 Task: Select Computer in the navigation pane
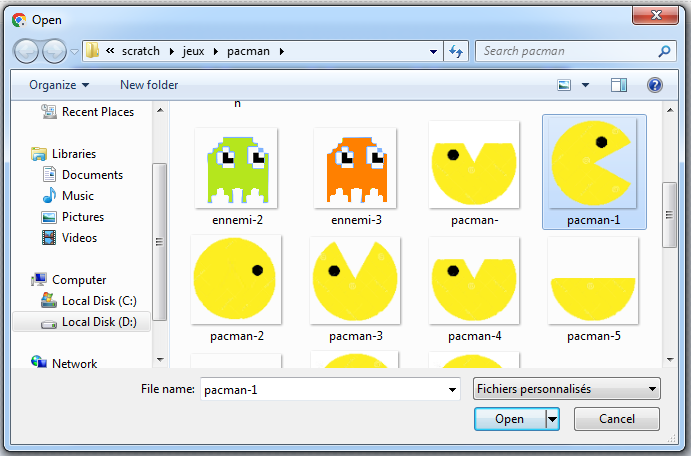68,280
